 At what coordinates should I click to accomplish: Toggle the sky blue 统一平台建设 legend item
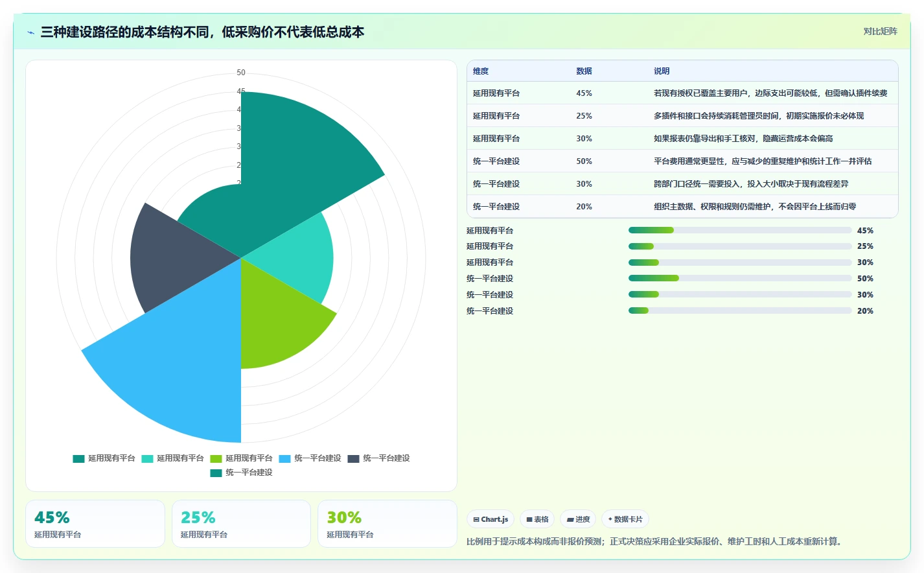310,458
